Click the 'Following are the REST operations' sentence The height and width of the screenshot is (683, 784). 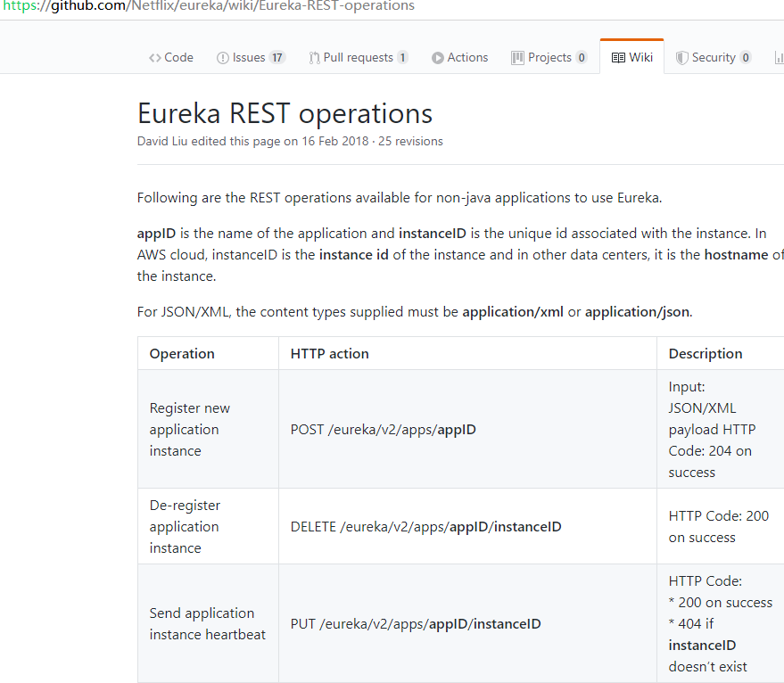[400, 198]
